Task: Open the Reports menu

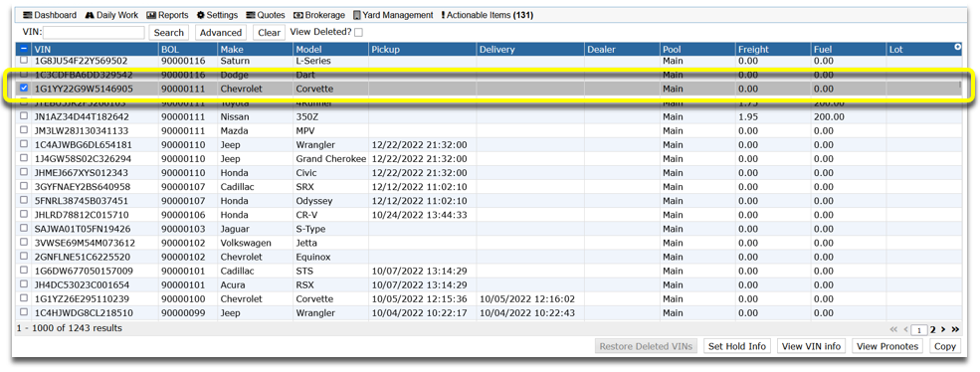Action: tap(167, 15)
